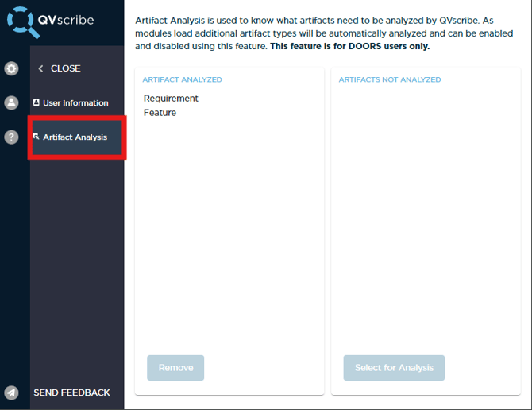
Task: Select Feature in the analyzed list
Action: pos(160,113)
